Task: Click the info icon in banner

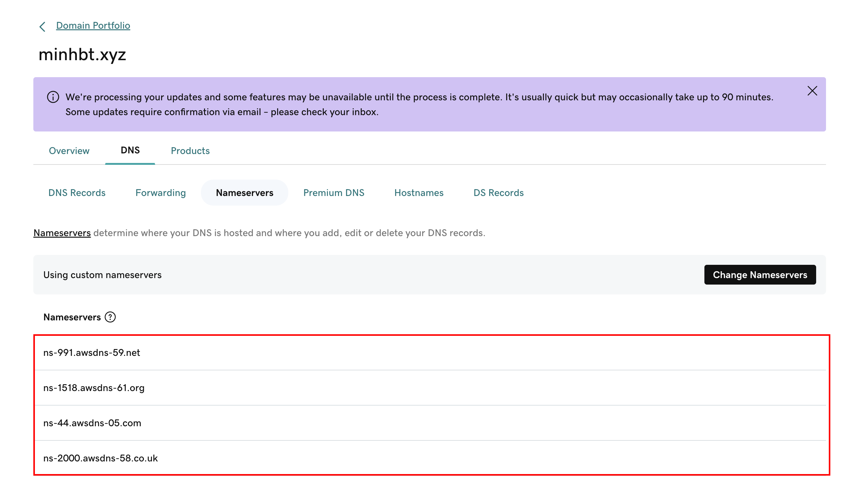Action: tap(53, 97)
